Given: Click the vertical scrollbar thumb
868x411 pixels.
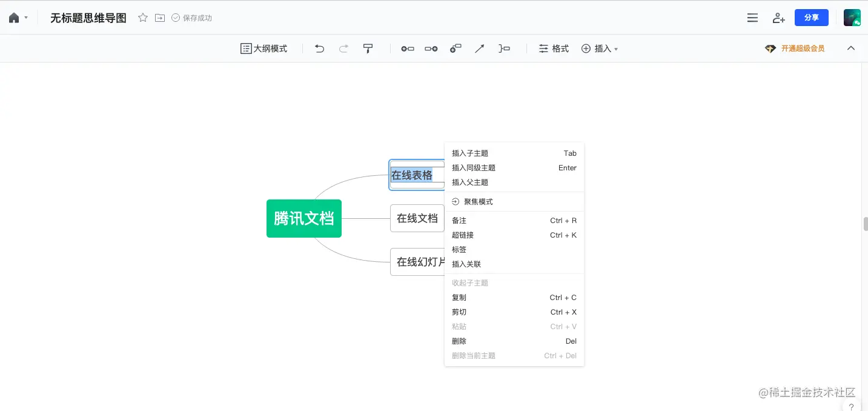Looking at the screenshot, I should (x=866, y=224).
